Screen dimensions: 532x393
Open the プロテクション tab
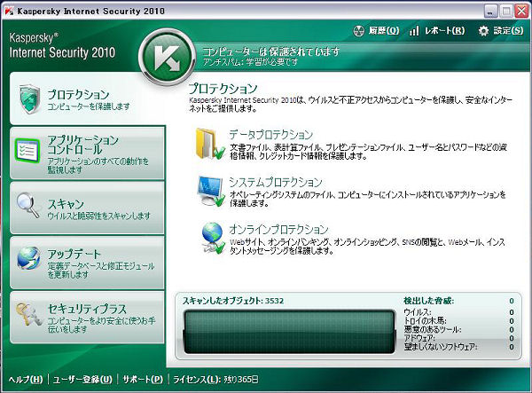point(87,98)
